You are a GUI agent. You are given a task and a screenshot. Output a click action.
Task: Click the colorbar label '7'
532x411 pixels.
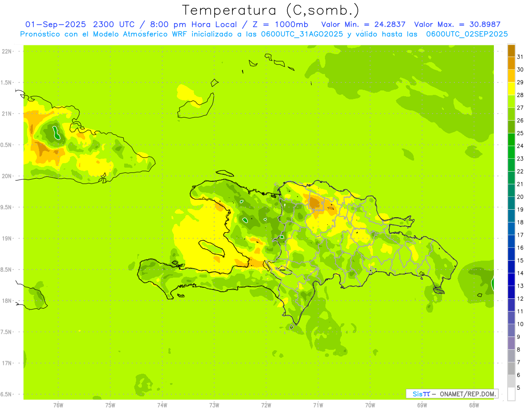point(519,362)
